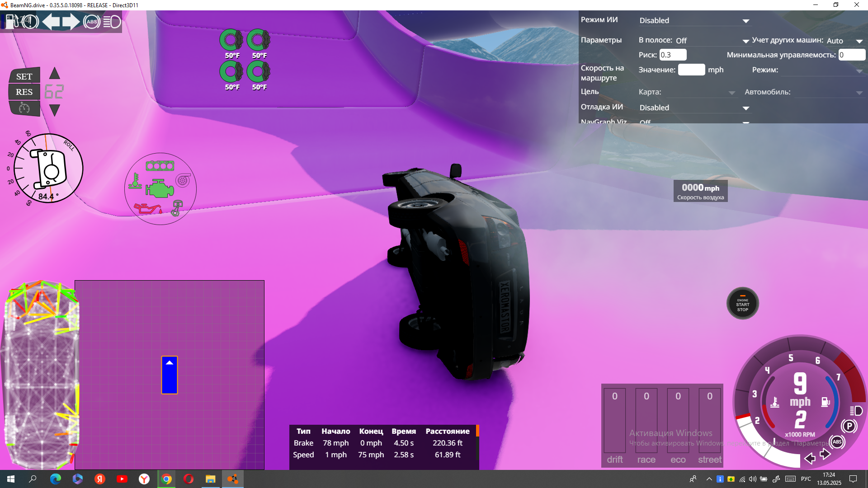
Task: Expand the Отладка ИИ dropdown
Action: [x=694, y=108]
